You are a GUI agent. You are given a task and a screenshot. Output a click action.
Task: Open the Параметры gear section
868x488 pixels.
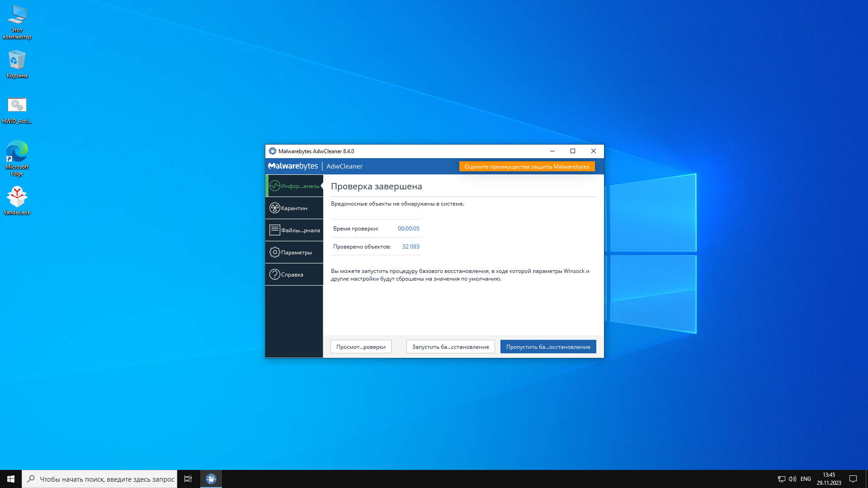(x=294, y=253)
